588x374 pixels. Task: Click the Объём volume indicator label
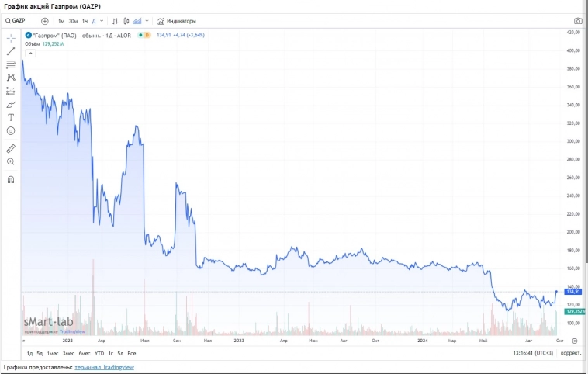pos(33,44)
